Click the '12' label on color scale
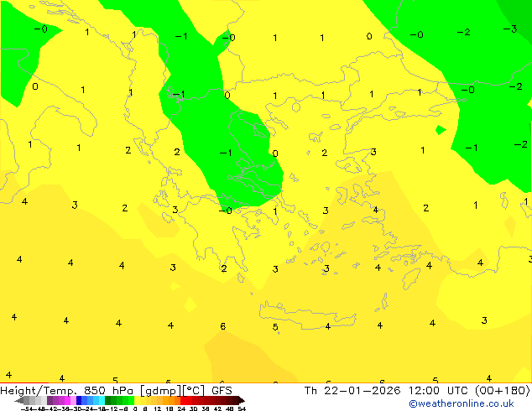Screen dimensions: 532x411 click(x=157, y=408)
